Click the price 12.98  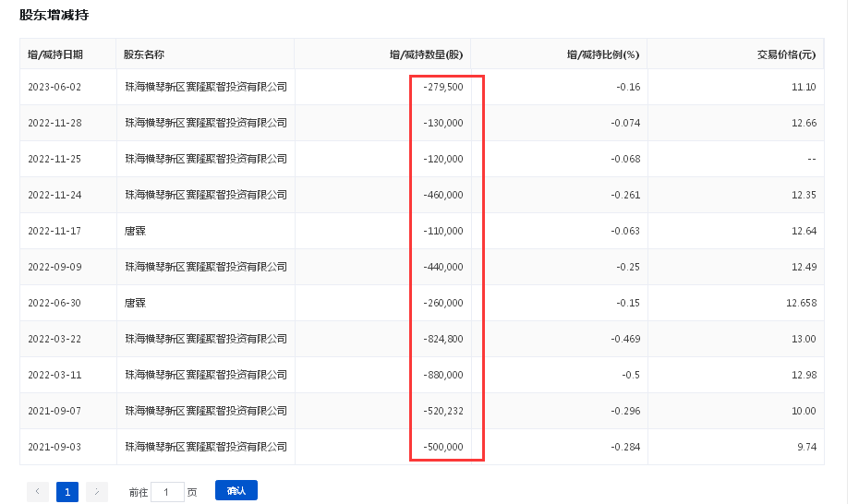coord(804,375)
